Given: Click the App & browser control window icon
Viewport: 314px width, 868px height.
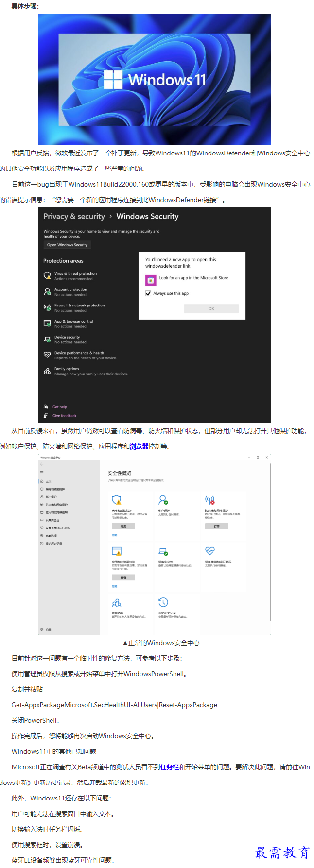Looking at the screenshot, I should (47, 323).
